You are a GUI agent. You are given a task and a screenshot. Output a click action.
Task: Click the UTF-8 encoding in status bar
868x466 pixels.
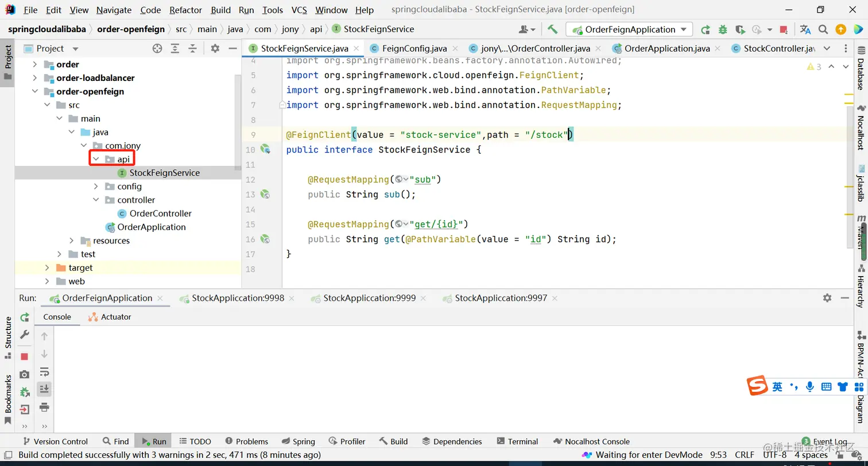774,455
